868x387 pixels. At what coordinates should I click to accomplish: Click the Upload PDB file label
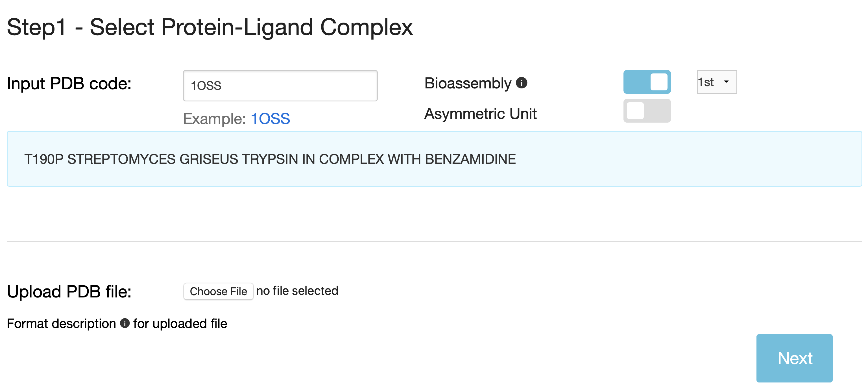[69, 292]
